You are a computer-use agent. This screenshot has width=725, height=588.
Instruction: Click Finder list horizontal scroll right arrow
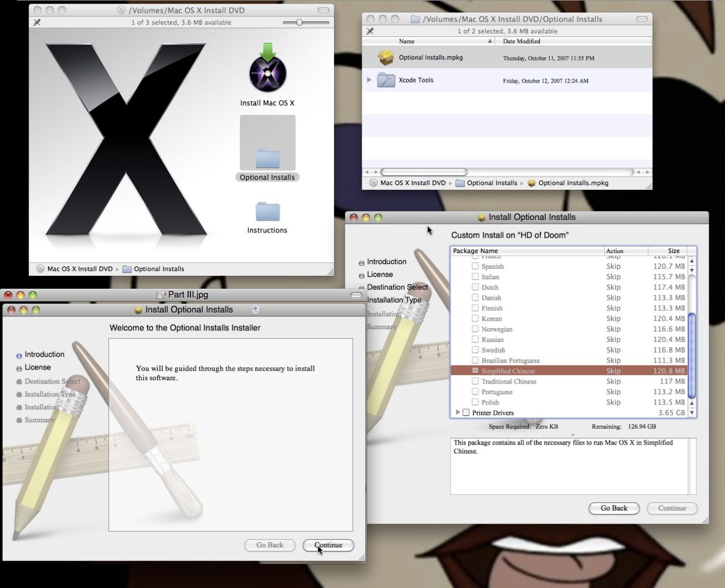coord(647,172)
